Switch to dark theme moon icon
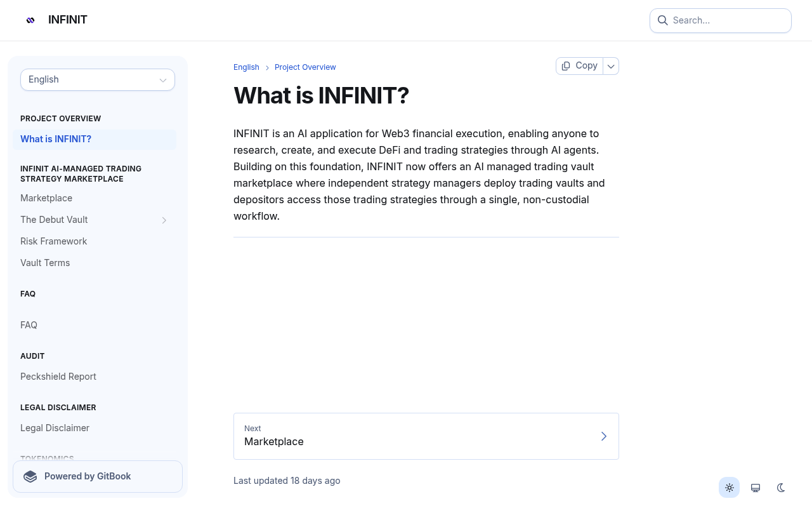 (781, 488)
